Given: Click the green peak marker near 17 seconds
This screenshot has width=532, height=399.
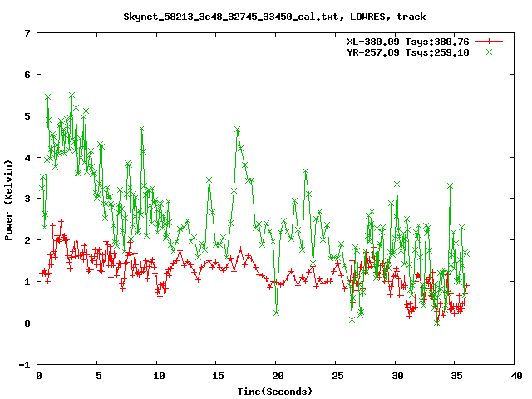Looking at the screenshot, I should click(237, 130).
